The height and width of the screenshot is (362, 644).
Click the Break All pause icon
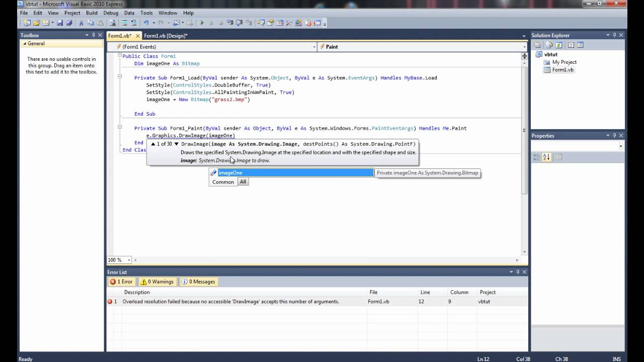point(211,23)
